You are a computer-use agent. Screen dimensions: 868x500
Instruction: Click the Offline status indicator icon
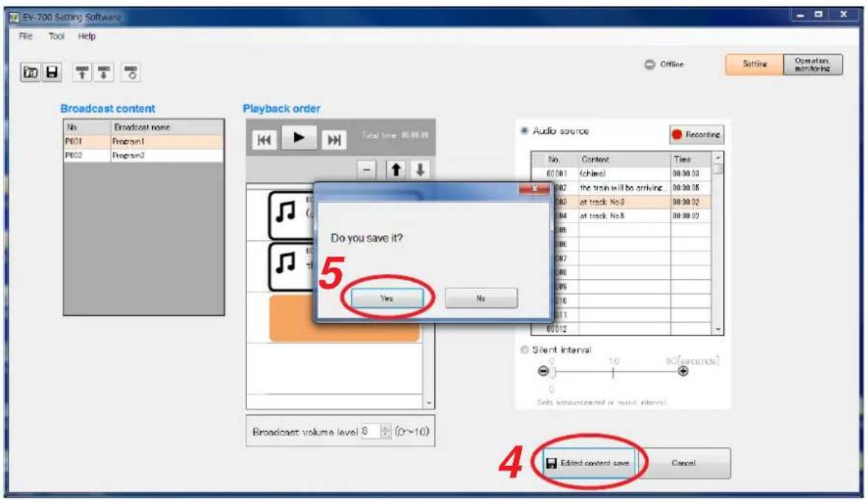pos(649,64)
